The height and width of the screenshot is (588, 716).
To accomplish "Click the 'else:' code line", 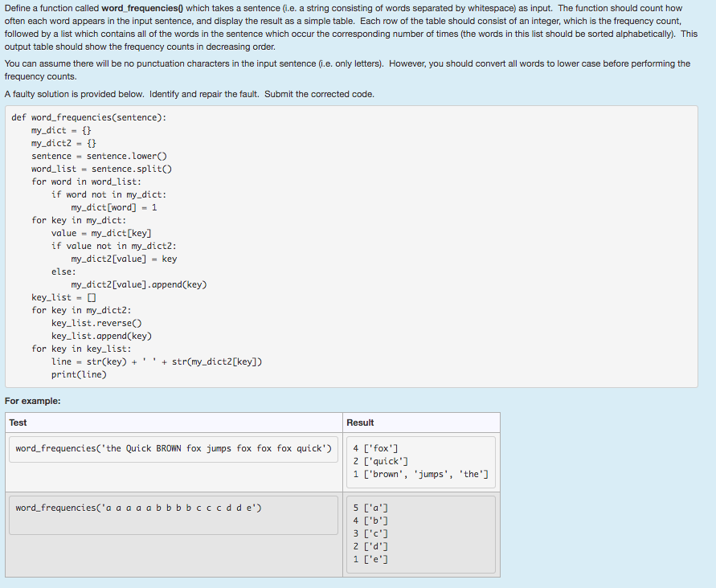I will click(x=63, y=272).
